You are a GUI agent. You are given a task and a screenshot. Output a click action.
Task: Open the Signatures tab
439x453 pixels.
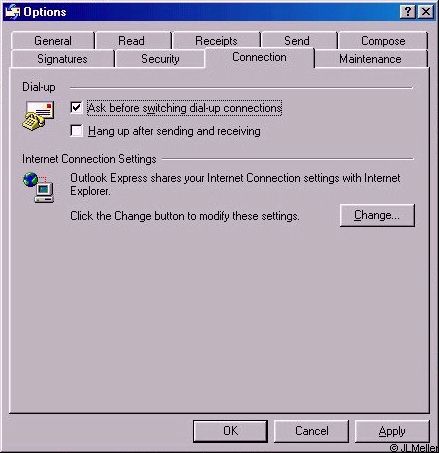coord(63,59)
